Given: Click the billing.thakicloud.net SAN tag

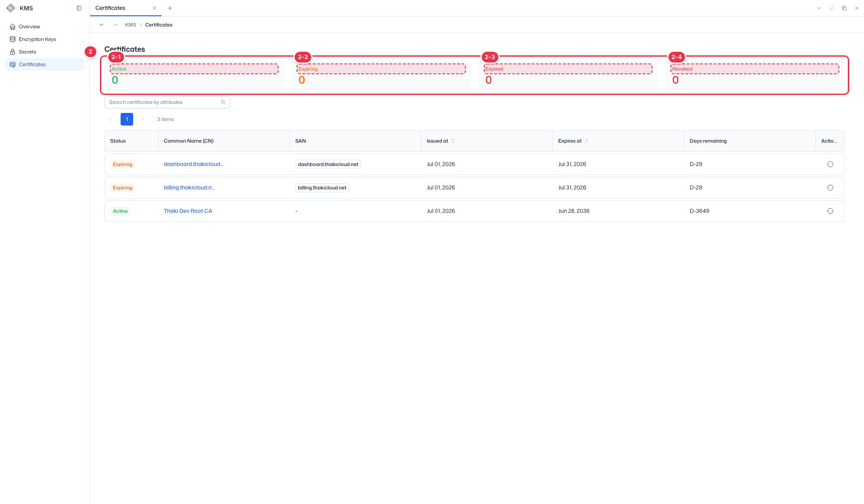Looking at the screenshot, I should click(322, 188).
